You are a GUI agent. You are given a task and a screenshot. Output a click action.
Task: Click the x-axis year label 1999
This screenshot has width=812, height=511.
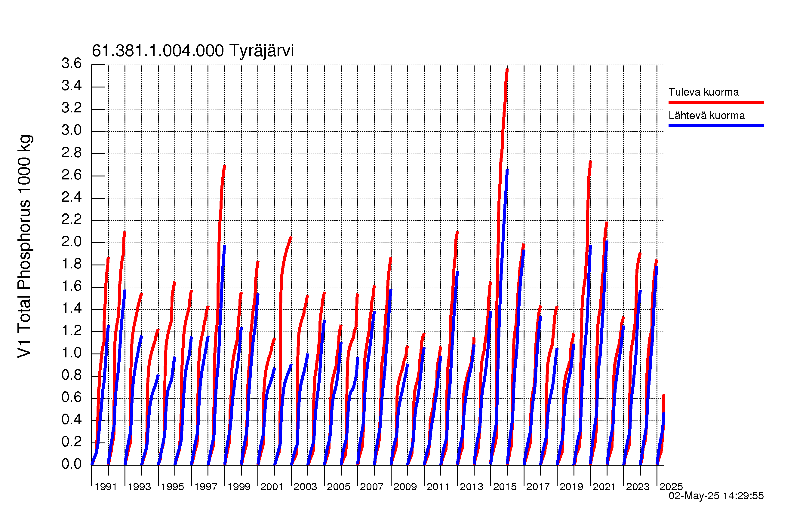pos(239,487)
